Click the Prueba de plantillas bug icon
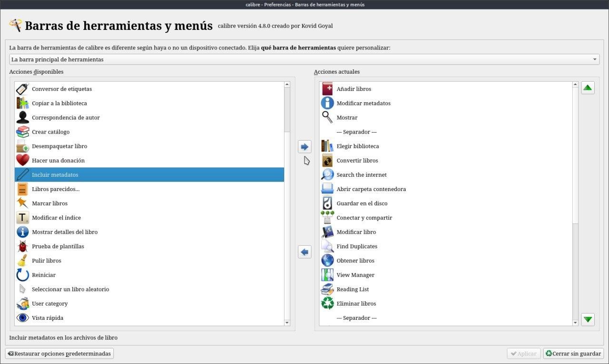The image size is (609, 364). pos(22,246)
